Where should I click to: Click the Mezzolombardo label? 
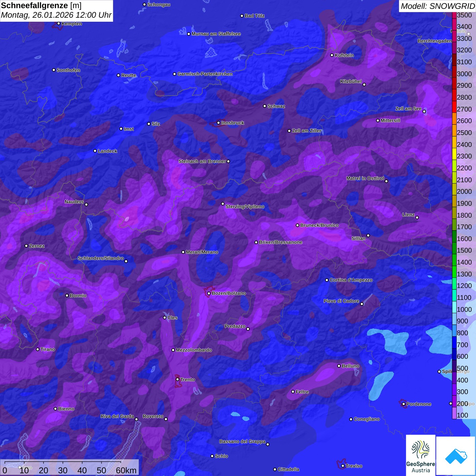click(194, 350)
